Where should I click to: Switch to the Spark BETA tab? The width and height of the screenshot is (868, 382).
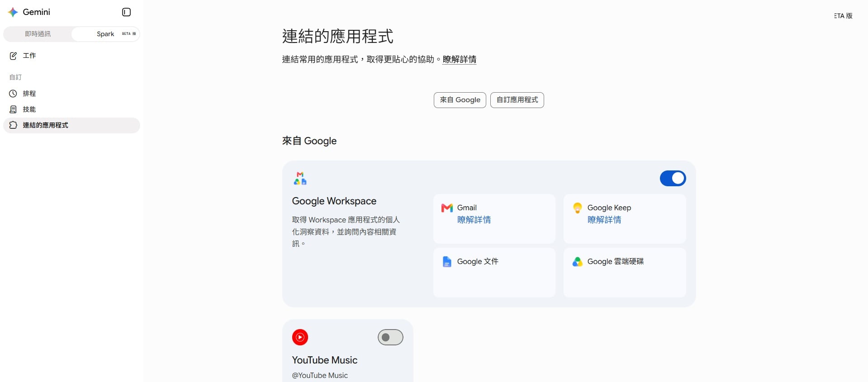tap(105, 34)
